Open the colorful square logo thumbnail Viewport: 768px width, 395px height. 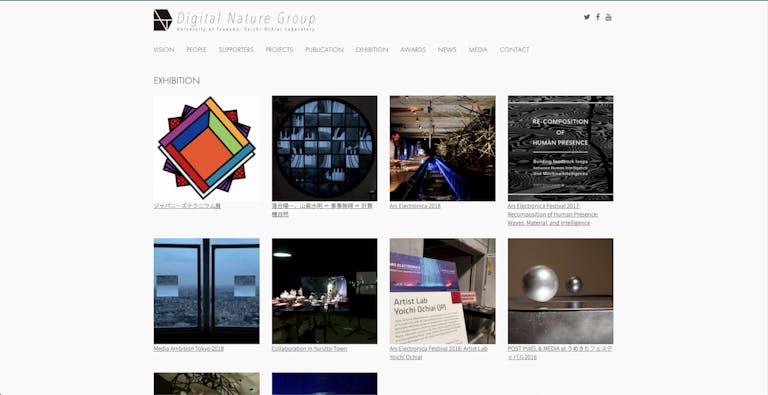click(207, 148)
